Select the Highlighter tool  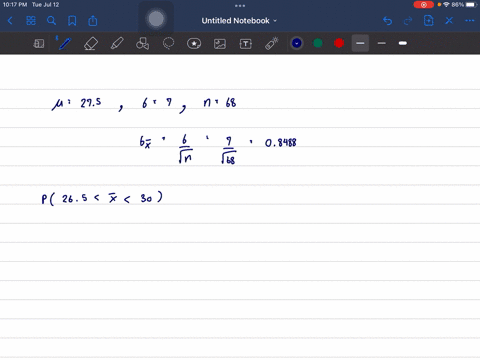pos(117,43)
